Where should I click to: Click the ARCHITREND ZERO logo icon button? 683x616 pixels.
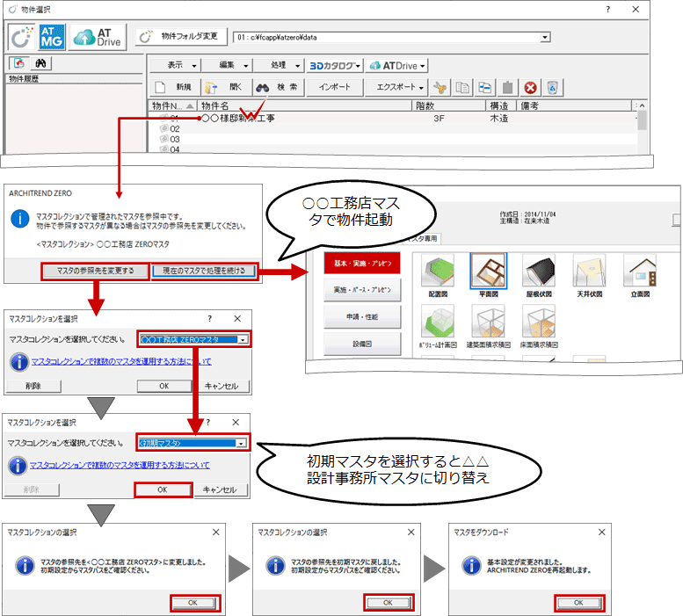click(21, 38)
